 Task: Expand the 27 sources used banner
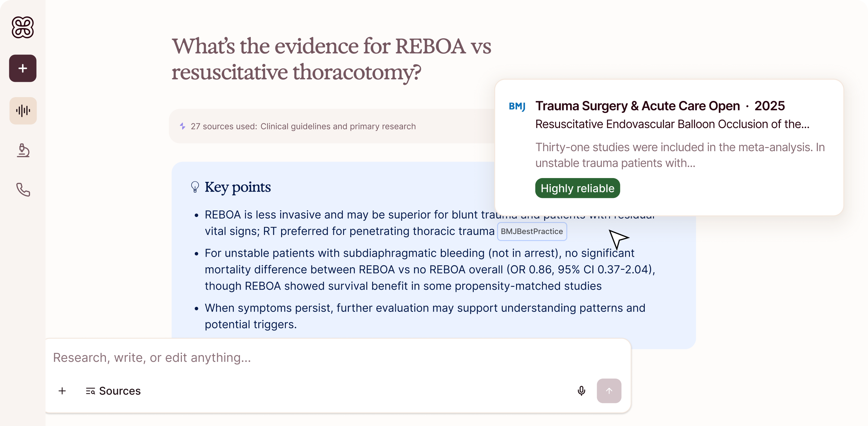pyautogui.click(x=303, y=127)
